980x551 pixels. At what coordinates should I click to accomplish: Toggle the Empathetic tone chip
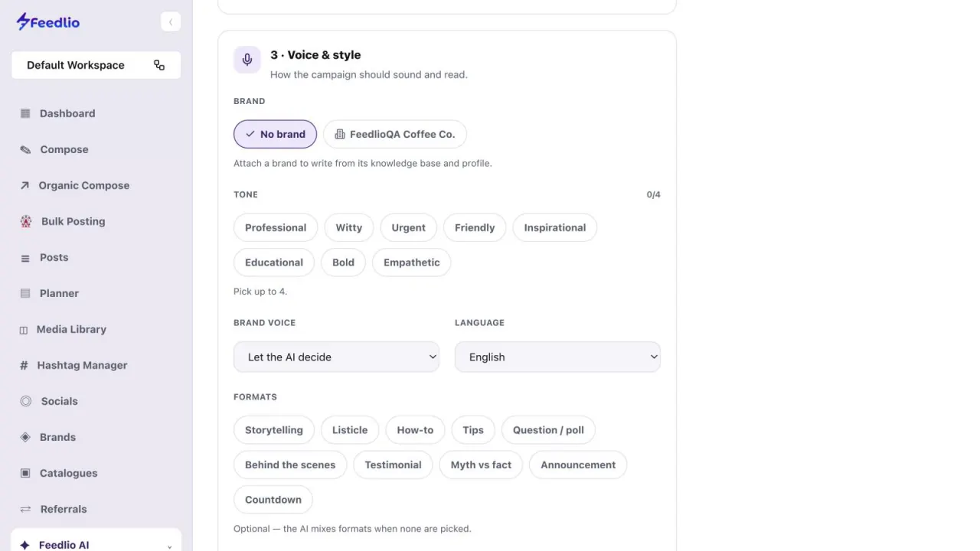point(412,262)
